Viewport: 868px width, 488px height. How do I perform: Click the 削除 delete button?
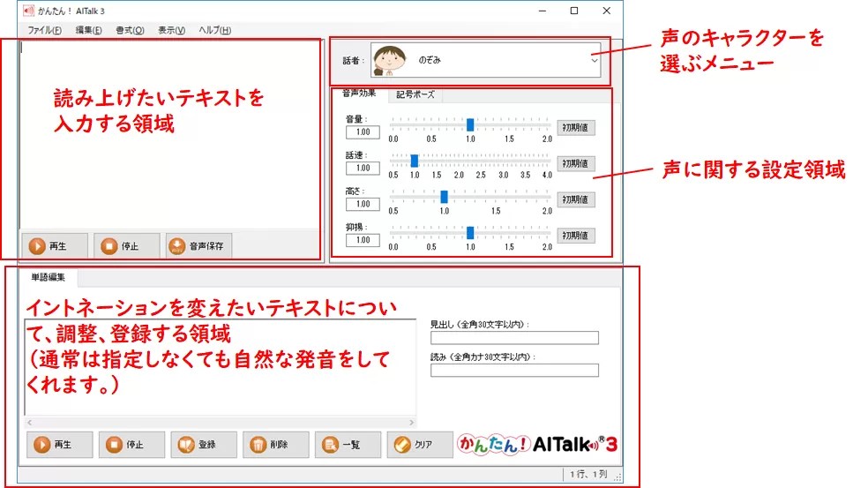(276, 444)
